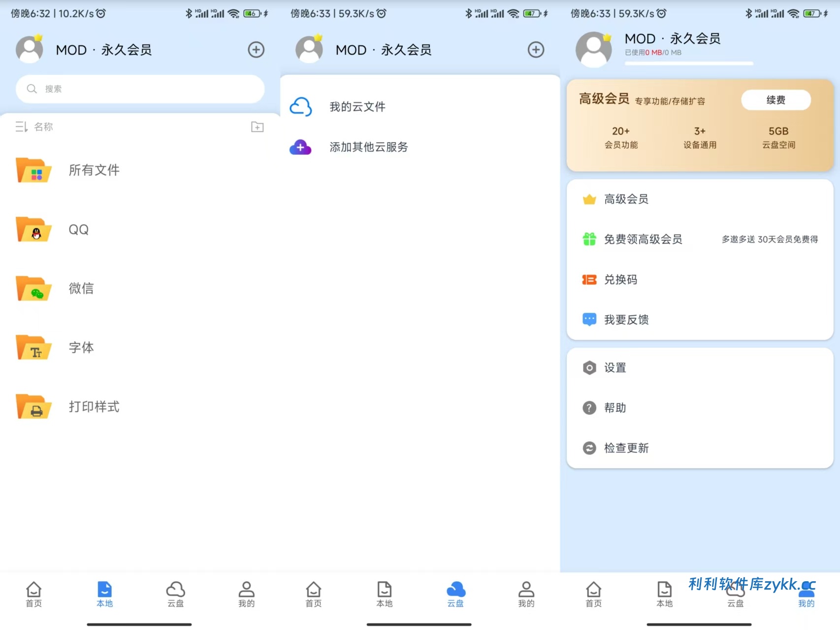This screenshot has width=840, height=630.
Task: Open the 字体 fonts folder
Action: 81,348
